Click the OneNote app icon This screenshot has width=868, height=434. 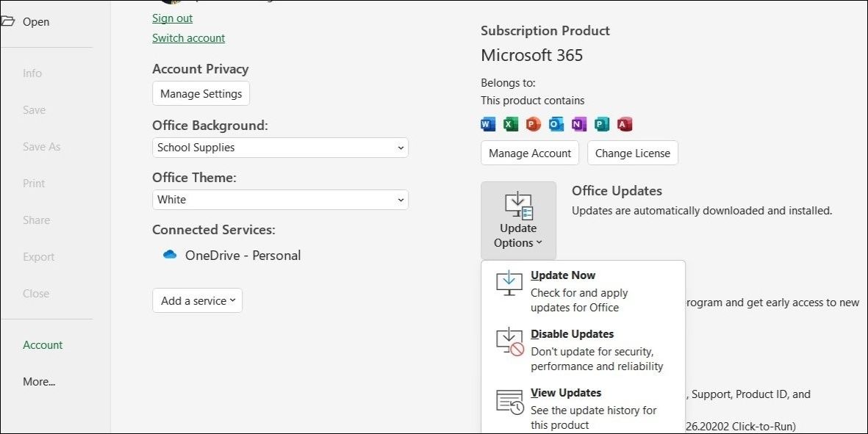tap(578, 124)
